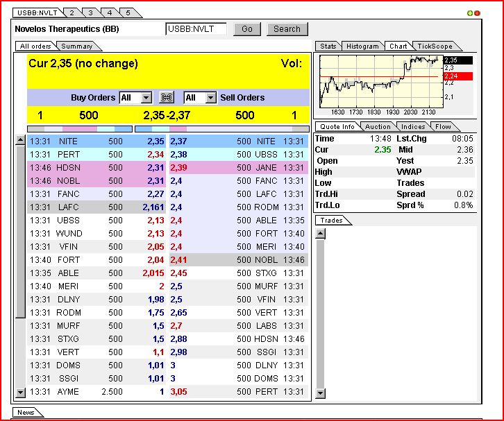This screenshot has height=421, width=504.
Task: Switch to the Auction tab
Action: tap(378, 126)
